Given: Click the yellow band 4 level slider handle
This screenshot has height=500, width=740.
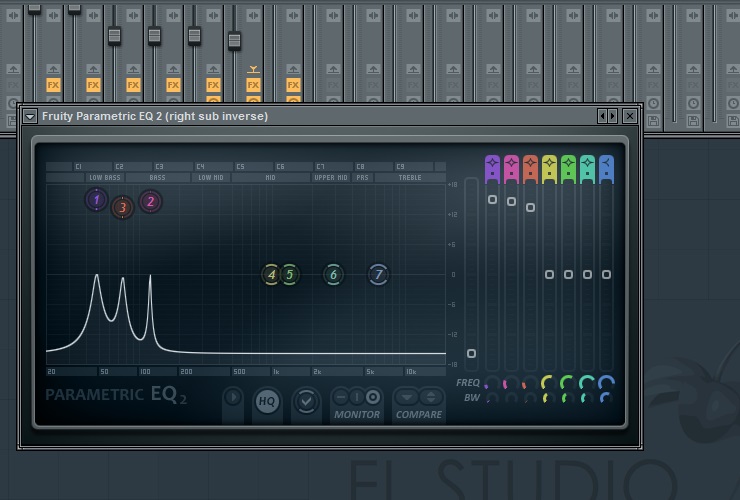Looking at the screenshot, I should [x=549, y=274].
